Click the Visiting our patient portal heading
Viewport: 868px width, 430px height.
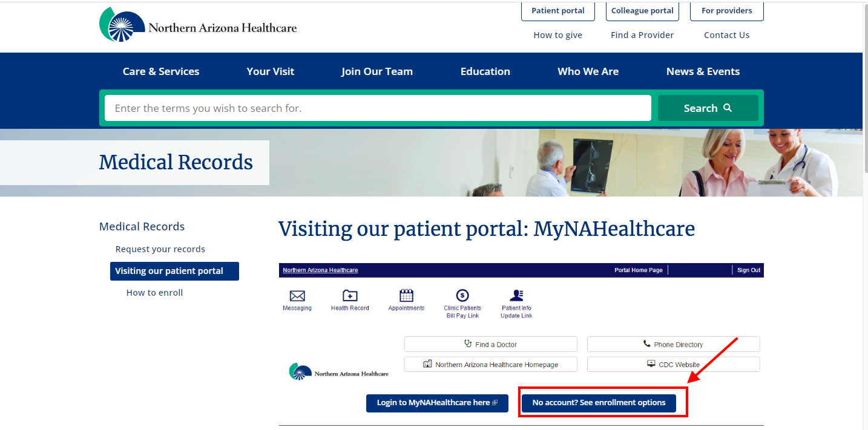coord(487,229)
